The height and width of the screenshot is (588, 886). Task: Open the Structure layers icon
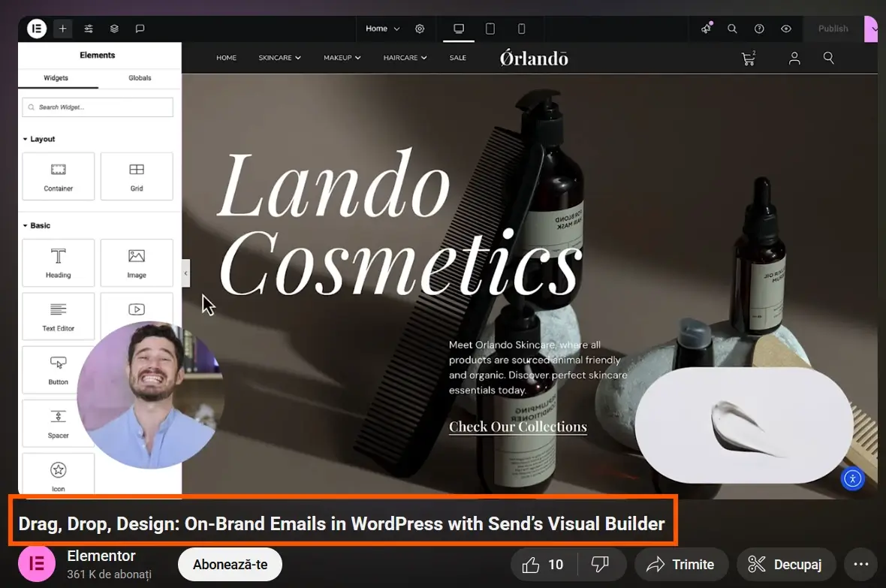(114, 29)
